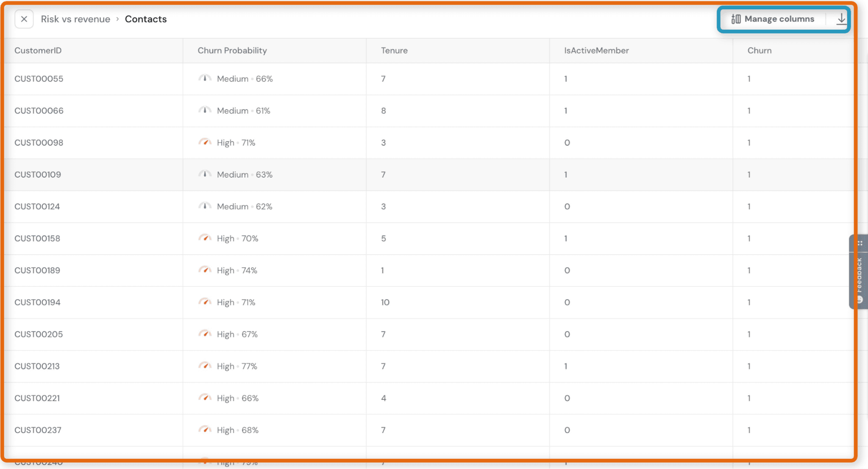
Task: Select customer CUST00221
Action: click(37, 398)
